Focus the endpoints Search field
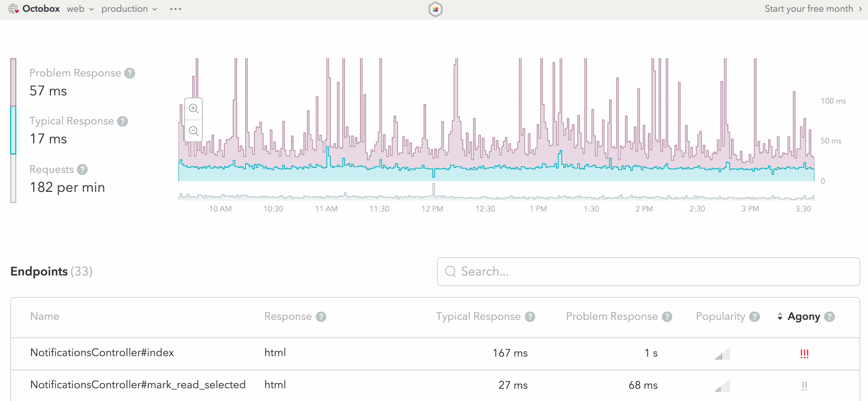Viewport: 868px width, 401px height. pyautogui.click(x=648, y=271)
